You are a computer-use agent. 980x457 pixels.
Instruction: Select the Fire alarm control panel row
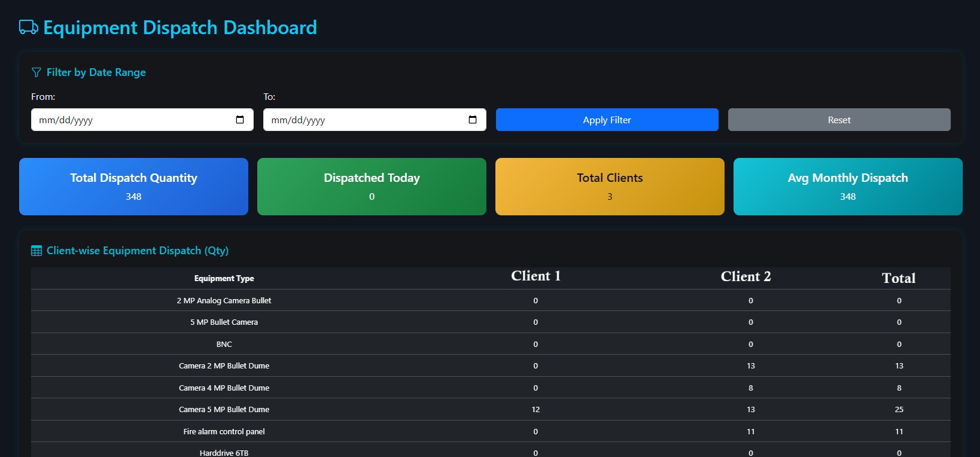pyautogui.click(x=224, y=431)
